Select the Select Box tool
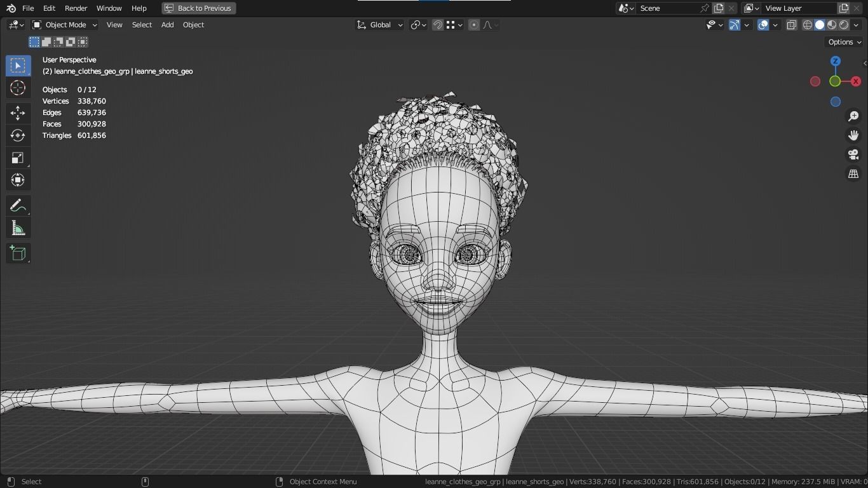The height and width of the screenshot is (488, 868). (x=18, y=65)
